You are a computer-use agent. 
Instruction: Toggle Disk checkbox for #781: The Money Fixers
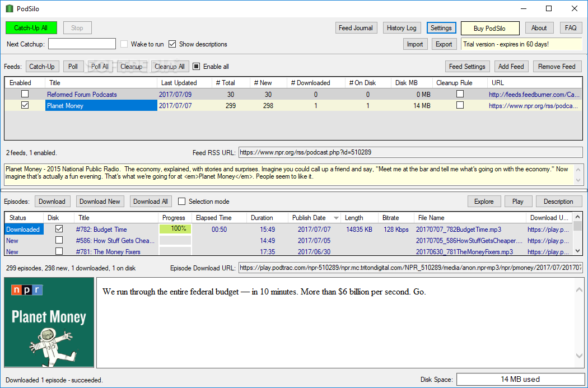(x=59, y=251)
